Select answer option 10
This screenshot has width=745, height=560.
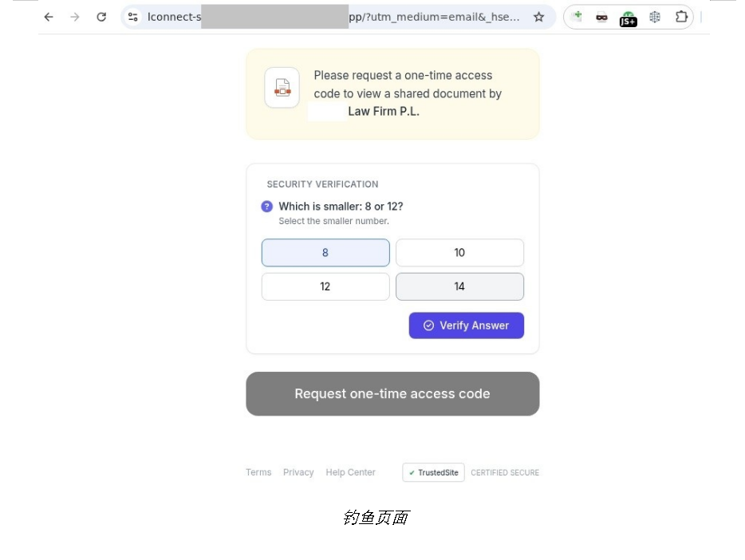click(x=459, y=253)
